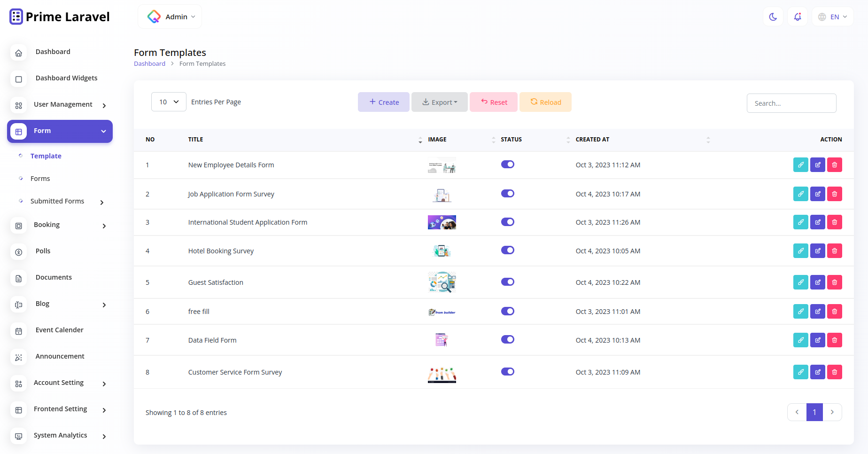Open notifications via the bell icon
The width and height of the screenshot is (868, 454).
(797, 16)
